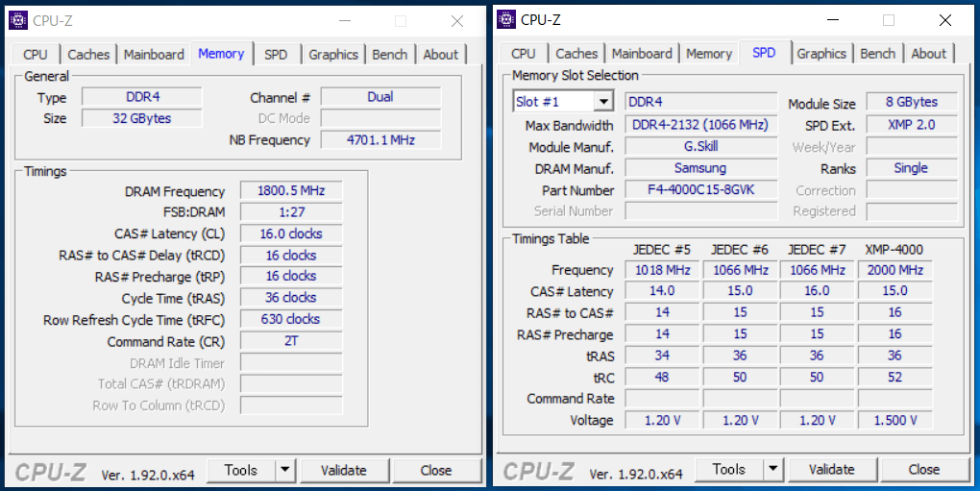980x491 pixels.
Task: Click JEDEC #5 frequency 1018 MHz cell
Action: [663, 270]
